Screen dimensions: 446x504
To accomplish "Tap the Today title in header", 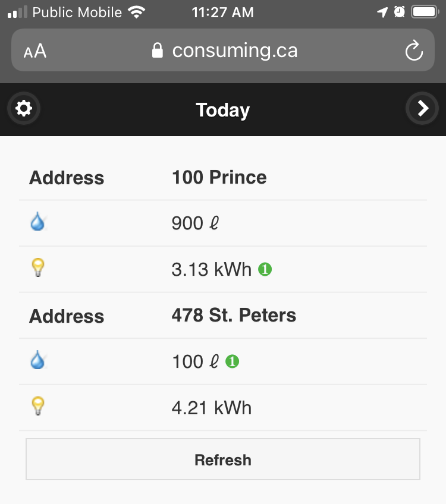I will coord(222,110).
